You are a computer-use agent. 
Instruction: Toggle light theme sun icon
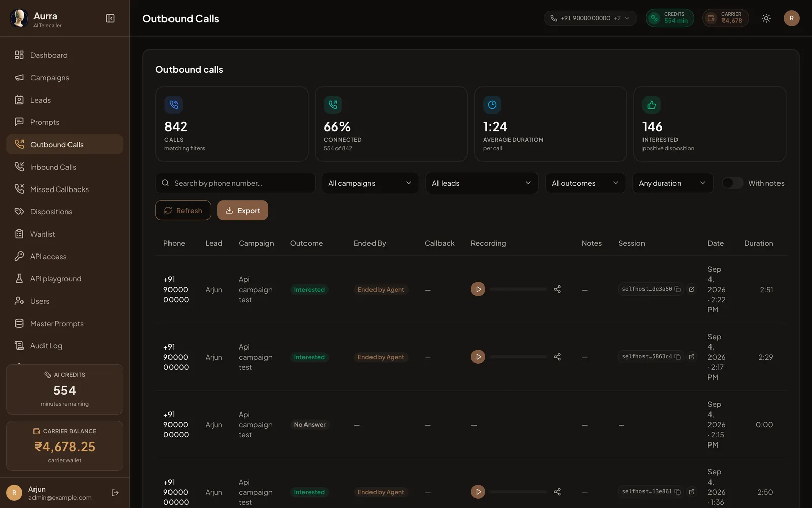click(766, 18)
